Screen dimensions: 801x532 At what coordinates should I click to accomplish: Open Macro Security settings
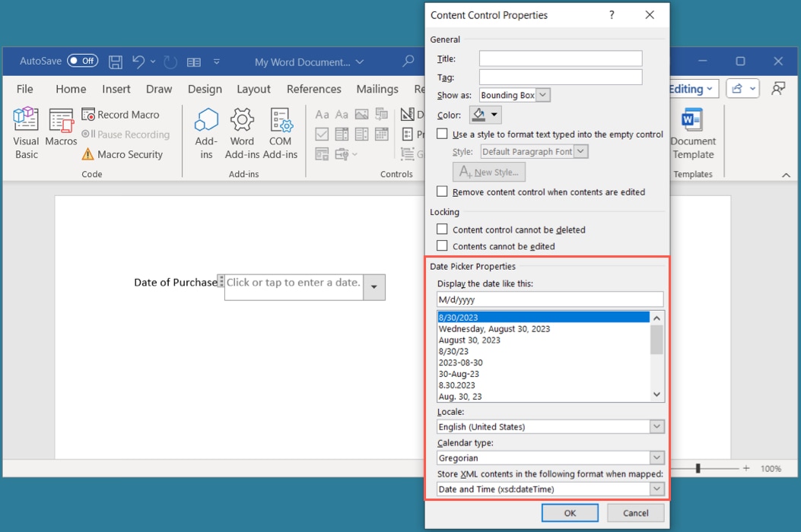point(126,154)
